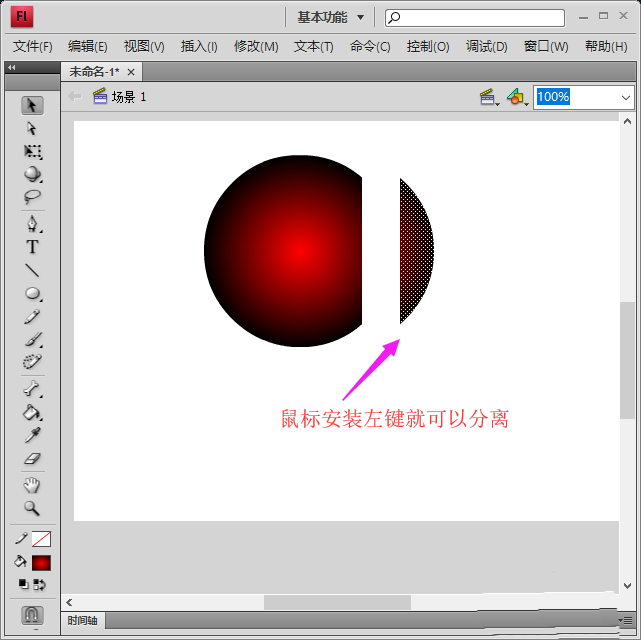
Task: Open the 命令(C) menu
Action: tap(370, 46)
